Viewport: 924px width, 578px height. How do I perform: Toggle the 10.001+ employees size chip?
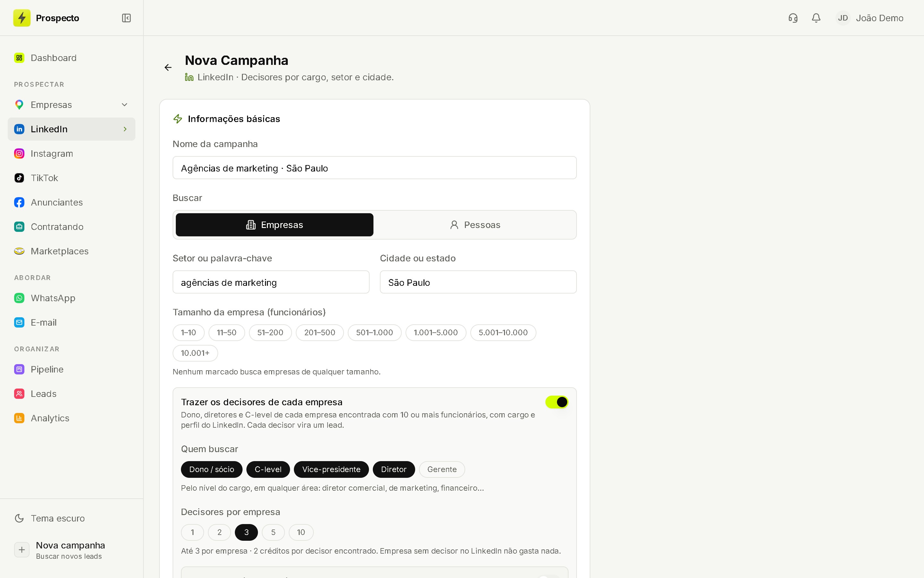coord(195,353)
